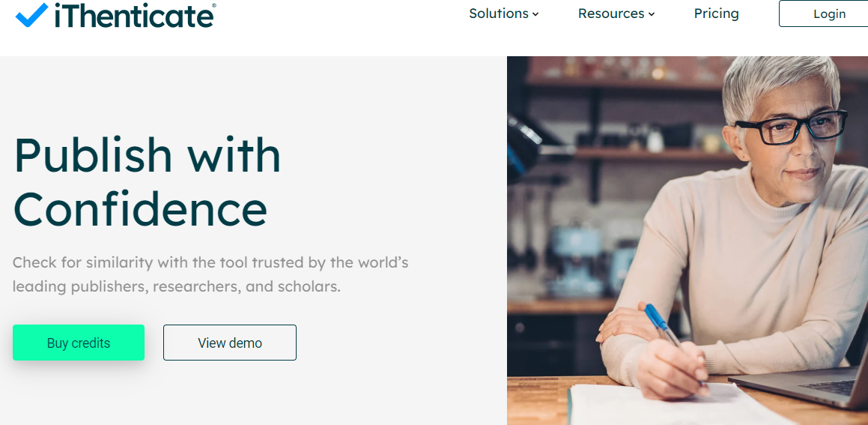This screenshot has width=868, height=425.
Task: Open the View demo button
Action: (x=230, y=343)
